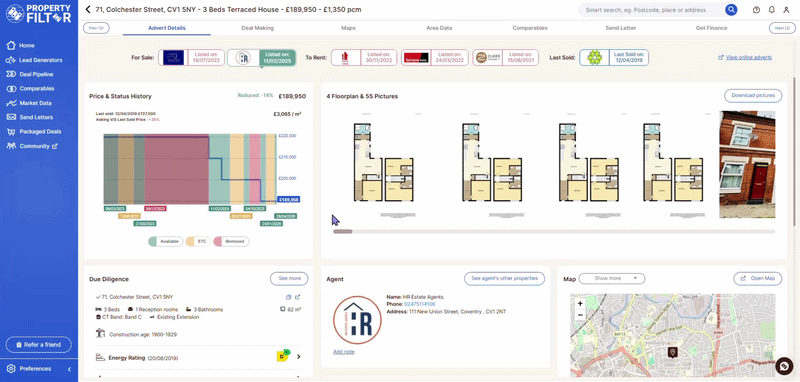Screen dimensions: 800x382
Task: Select For Sale listing dated 11/02/2025
Action: click(262, 58)
